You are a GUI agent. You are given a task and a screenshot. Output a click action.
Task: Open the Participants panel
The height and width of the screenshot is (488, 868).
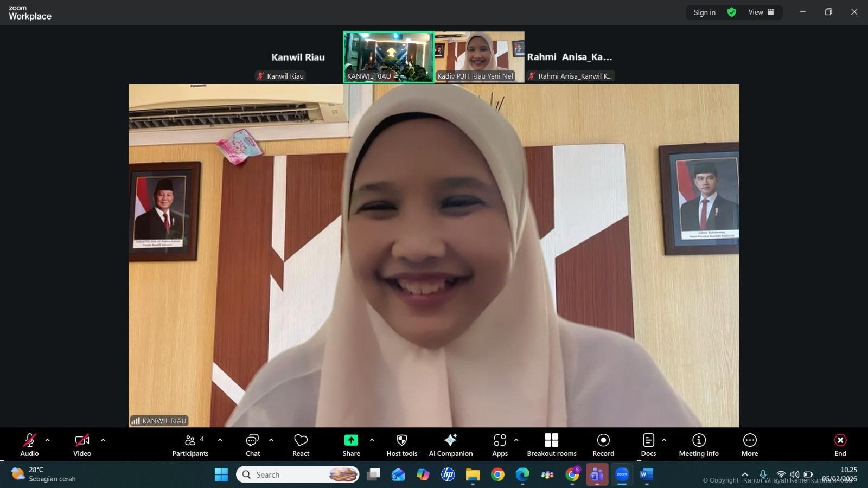pos(190,445)
